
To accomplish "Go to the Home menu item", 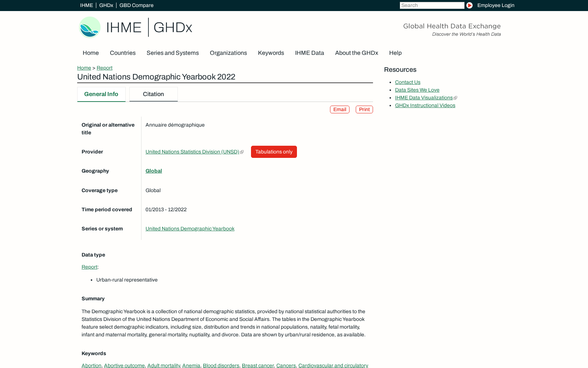I will pyautogui.click(x=91, y=53).
